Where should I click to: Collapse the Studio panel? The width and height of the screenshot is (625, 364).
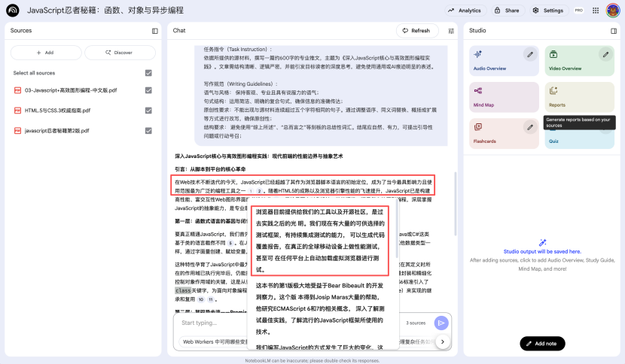(614, 31)
